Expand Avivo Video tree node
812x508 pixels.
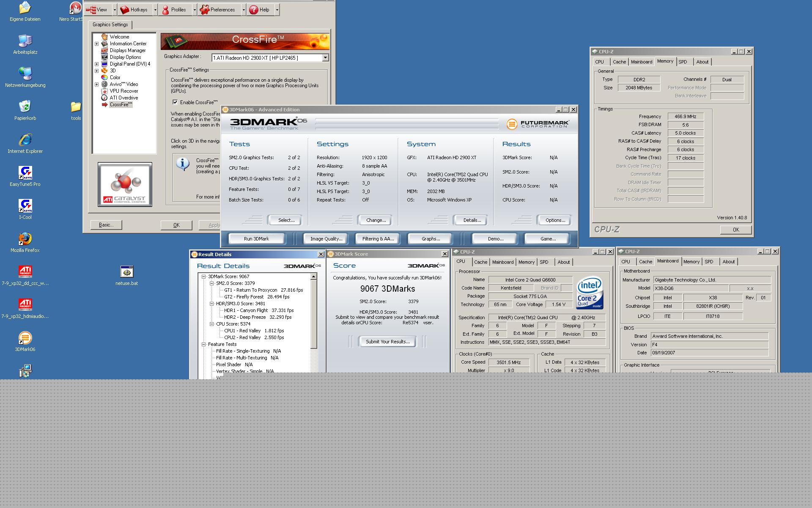(96, 84)
